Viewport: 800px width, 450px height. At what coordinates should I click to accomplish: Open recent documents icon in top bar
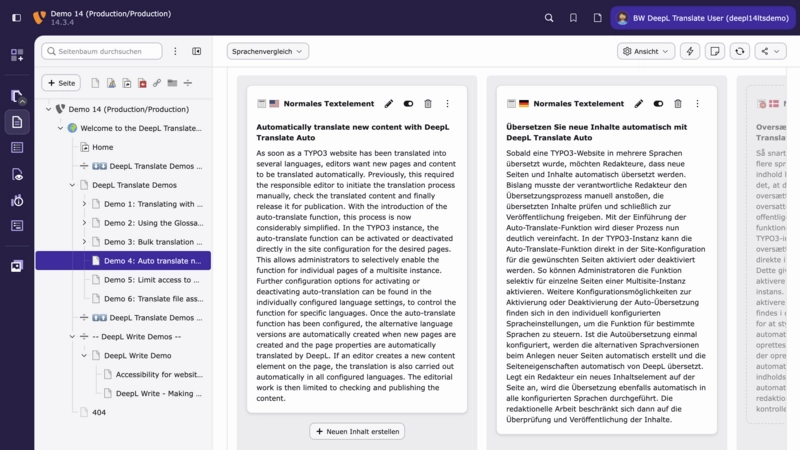(597, 18)
